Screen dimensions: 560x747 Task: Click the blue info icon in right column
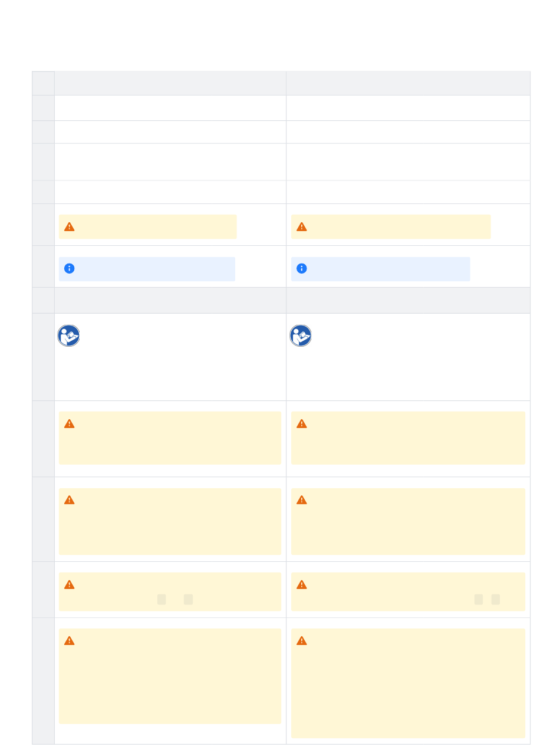click(x=302, y=268)
